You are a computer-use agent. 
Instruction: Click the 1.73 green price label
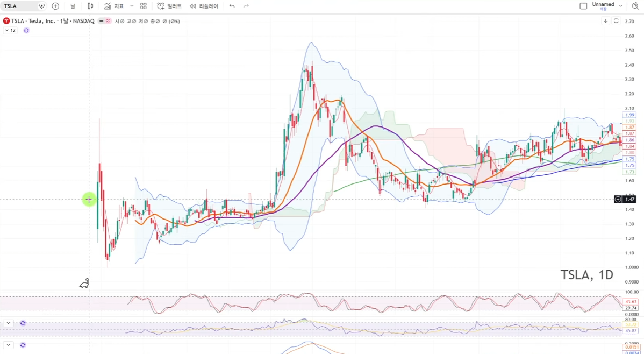click(x=629, y=172)
